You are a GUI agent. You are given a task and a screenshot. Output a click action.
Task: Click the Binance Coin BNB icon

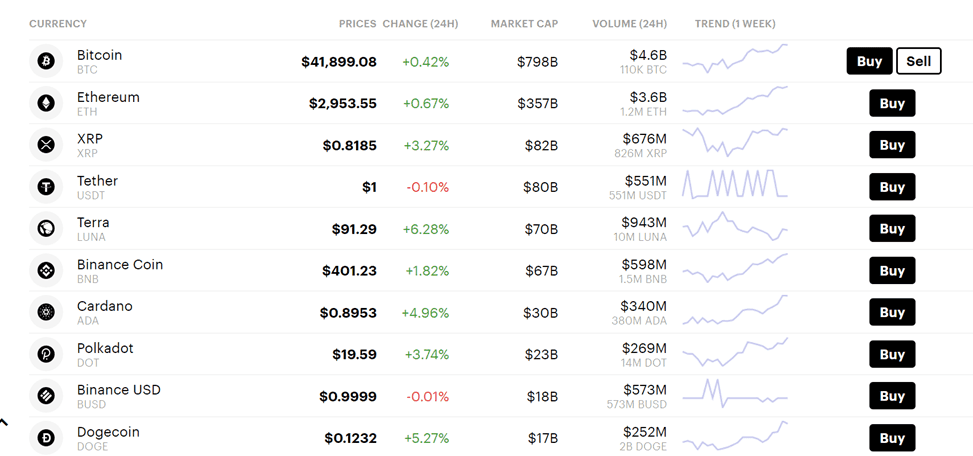pos(46,270)
